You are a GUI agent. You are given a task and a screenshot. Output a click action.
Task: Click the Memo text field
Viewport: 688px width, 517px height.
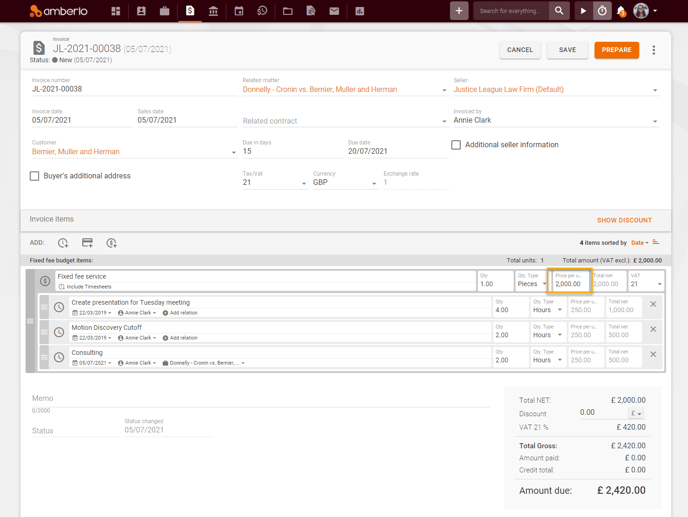click(x=261, y=399)
